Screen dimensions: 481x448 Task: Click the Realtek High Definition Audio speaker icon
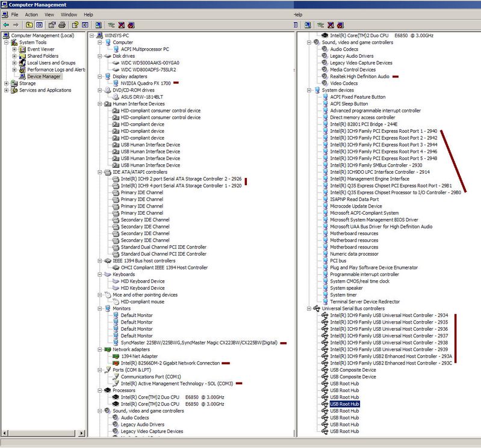click(x=324, y=76)
